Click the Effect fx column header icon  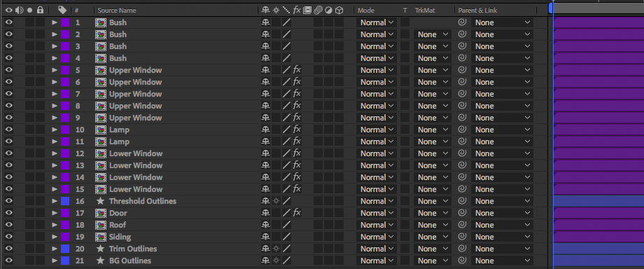[297, 10]
